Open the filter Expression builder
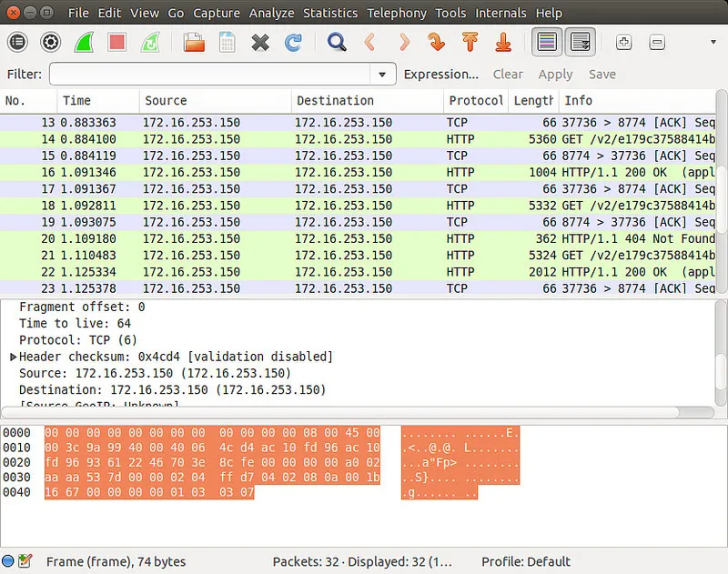Image resolution: width=728 pixels, height=574 pixels. pyautogui.click(x=441, y=74)
